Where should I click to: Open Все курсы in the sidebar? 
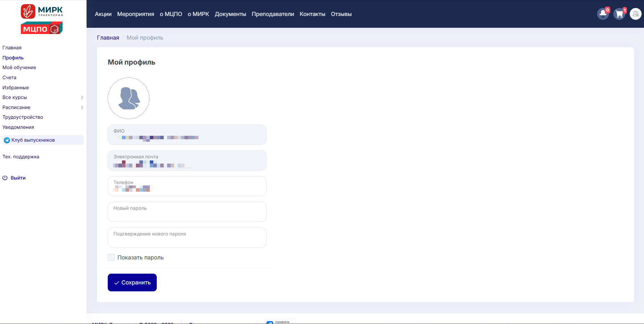[x=15, y=98]
